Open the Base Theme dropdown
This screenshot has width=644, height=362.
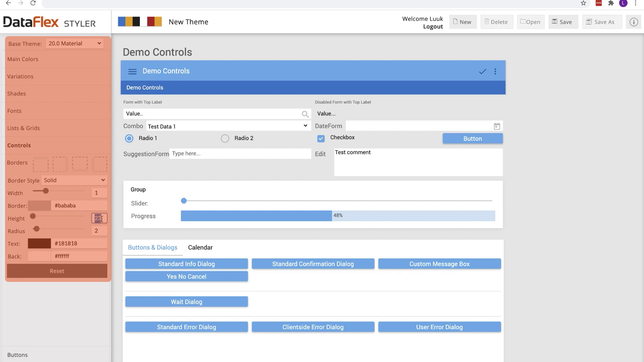click(74, 44)
